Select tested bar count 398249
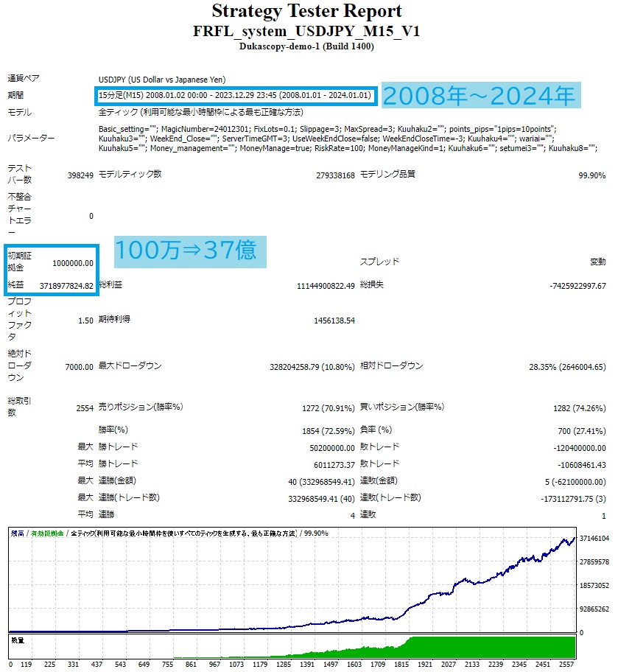 click(x=80, y=175)
